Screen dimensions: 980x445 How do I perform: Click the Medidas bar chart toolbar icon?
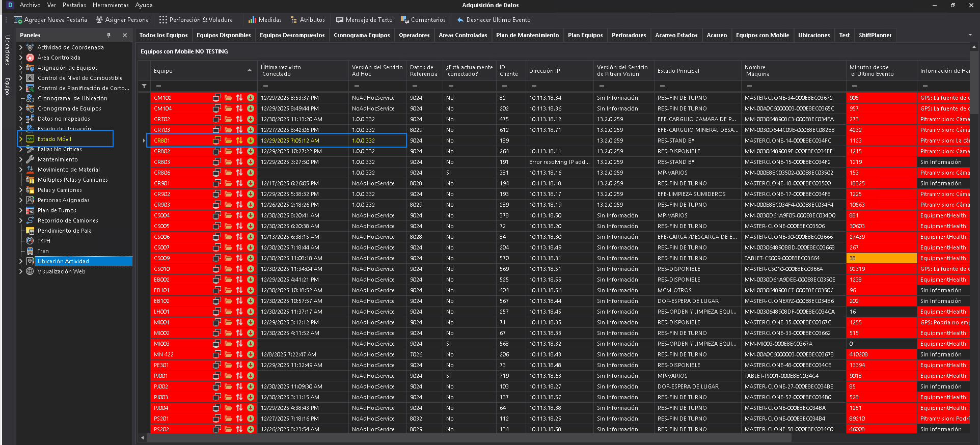[x=252, y=20]
